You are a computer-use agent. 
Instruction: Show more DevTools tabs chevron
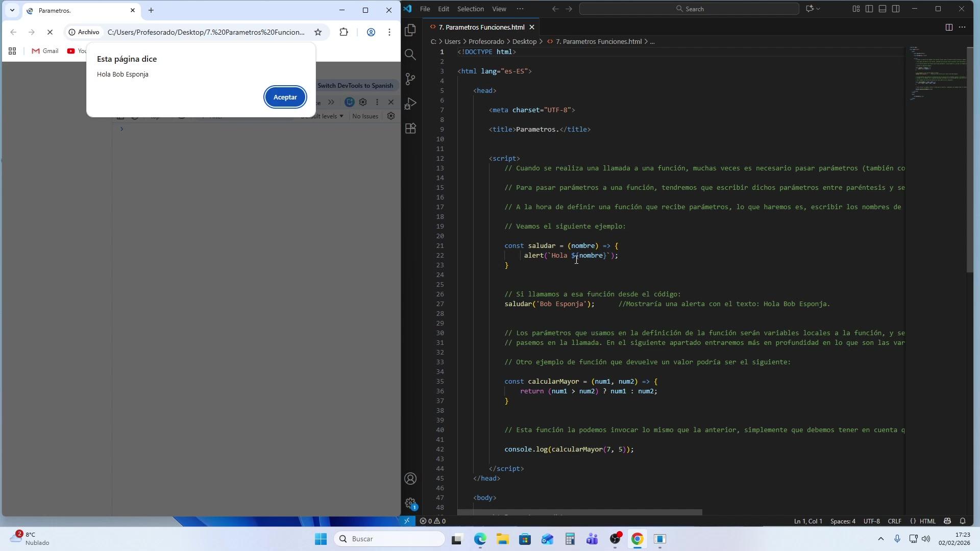[x=331, y=102]
